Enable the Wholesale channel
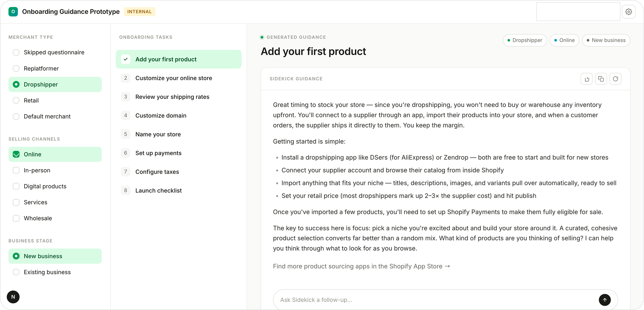The image size is (644, 310). (55, 219)
